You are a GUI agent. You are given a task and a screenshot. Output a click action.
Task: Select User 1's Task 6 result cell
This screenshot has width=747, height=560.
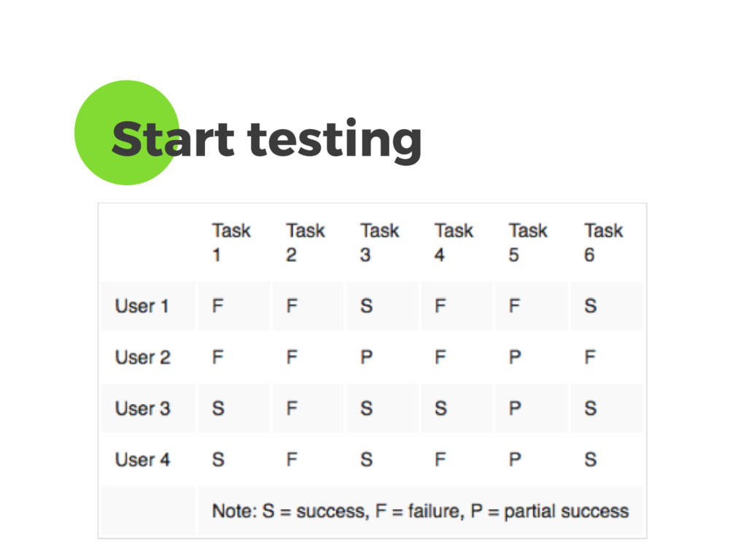[590, 306]
